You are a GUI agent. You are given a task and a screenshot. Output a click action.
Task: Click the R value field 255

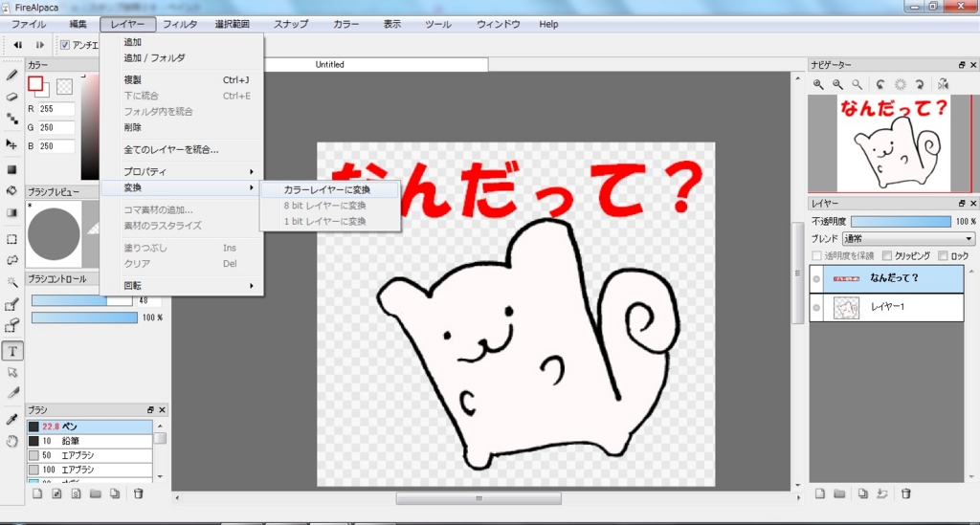tap(56, 109)
